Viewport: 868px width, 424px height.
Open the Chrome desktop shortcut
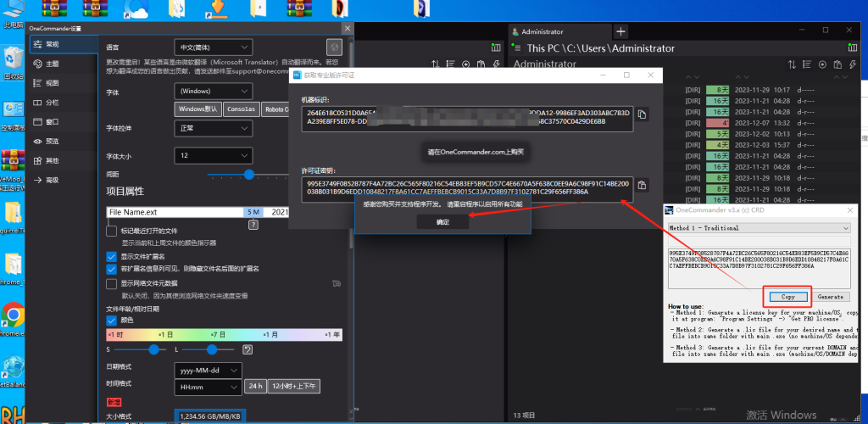coord(12,320)
